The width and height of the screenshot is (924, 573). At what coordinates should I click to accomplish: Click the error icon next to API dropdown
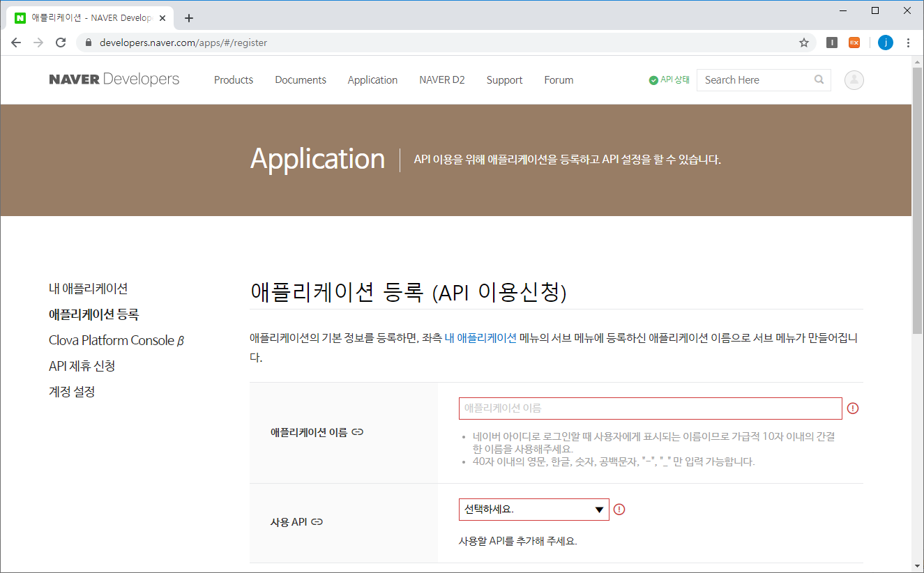pyautogui.click(x=619, y=510)
